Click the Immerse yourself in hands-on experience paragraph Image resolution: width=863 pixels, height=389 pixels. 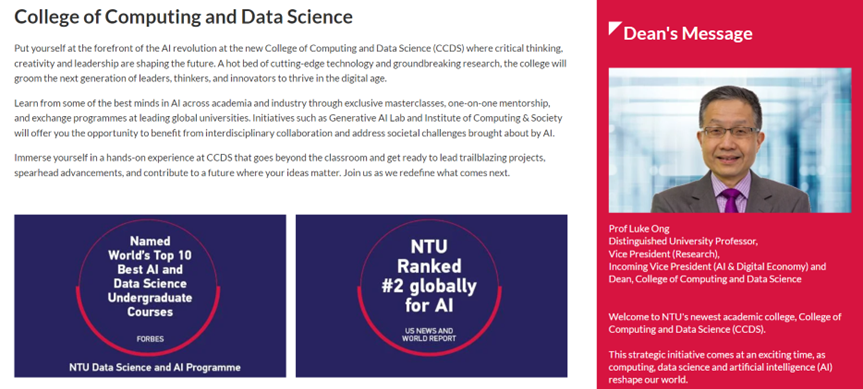pyautogui.click(x=280, y=166)
